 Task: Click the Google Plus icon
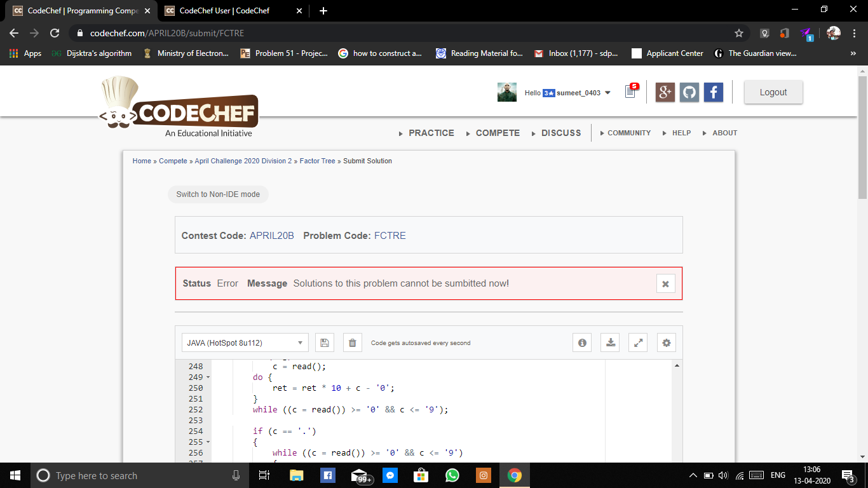click(x=665, y=92)
